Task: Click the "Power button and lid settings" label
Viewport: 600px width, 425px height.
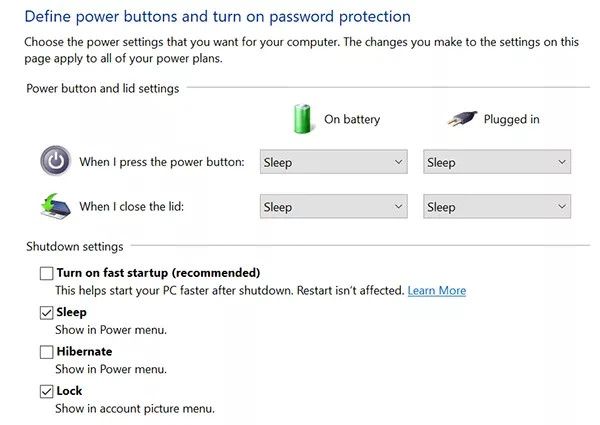Action: 103,88
